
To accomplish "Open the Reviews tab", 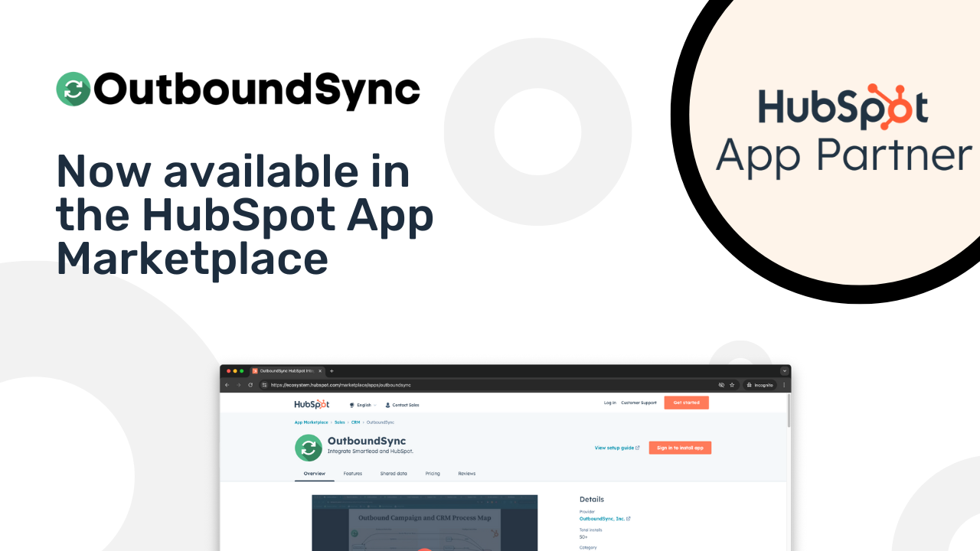I will [466, 474].
